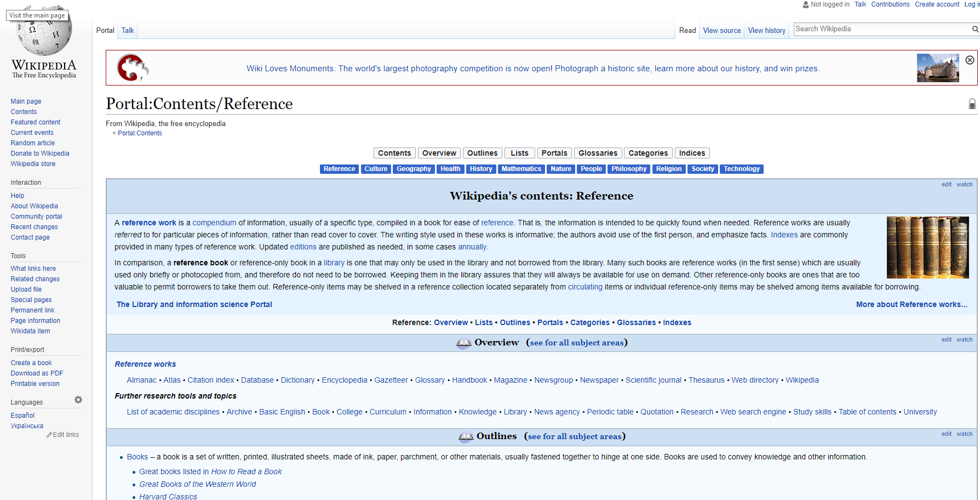Click What links here tool

pos(33,269)
